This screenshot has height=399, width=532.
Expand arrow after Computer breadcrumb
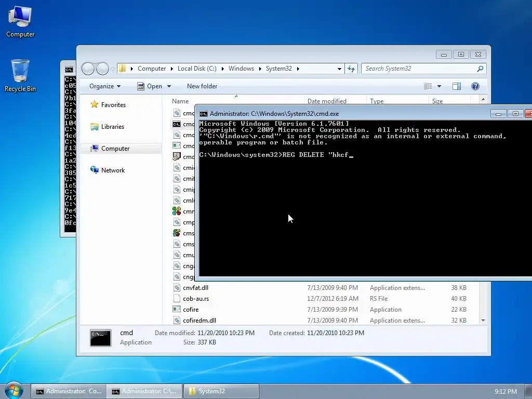[171, 69]
